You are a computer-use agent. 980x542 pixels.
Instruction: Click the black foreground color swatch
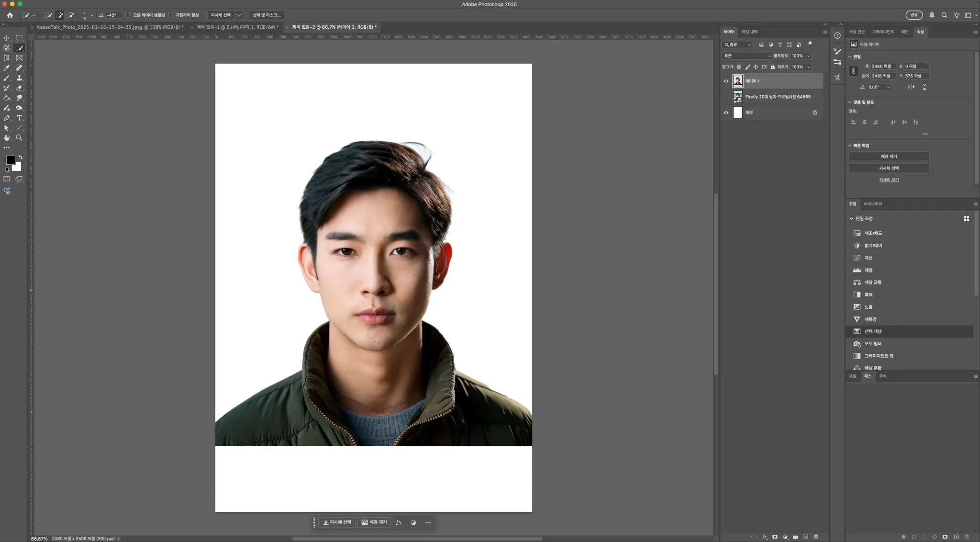tap(10, 160)
